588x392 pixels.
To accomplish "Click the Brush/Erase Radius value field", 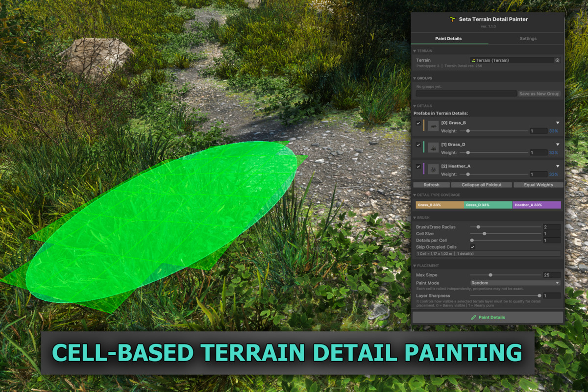I will [x=552, y=227].
